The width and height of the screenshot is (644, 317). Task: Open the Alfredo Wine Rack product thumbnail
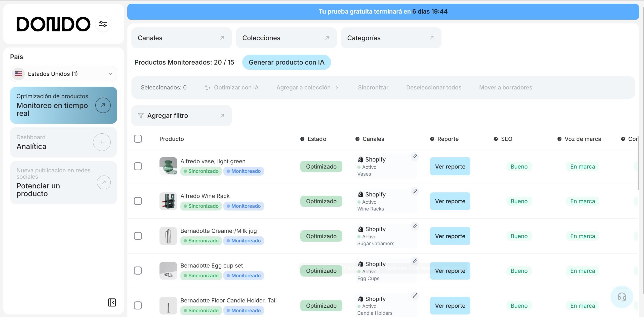168,201
